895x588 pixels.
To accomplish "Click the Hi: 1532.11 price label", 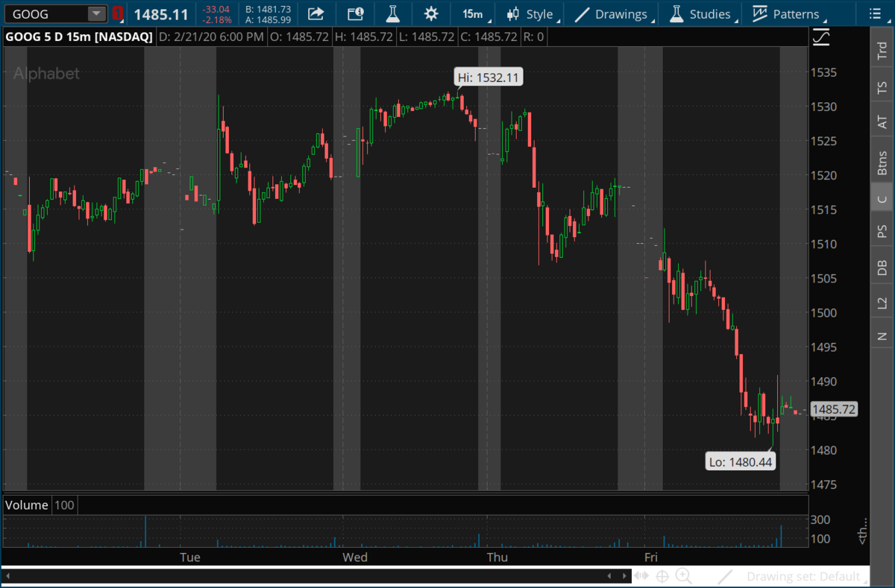I will pyautogui.click(x=489, y=78).
